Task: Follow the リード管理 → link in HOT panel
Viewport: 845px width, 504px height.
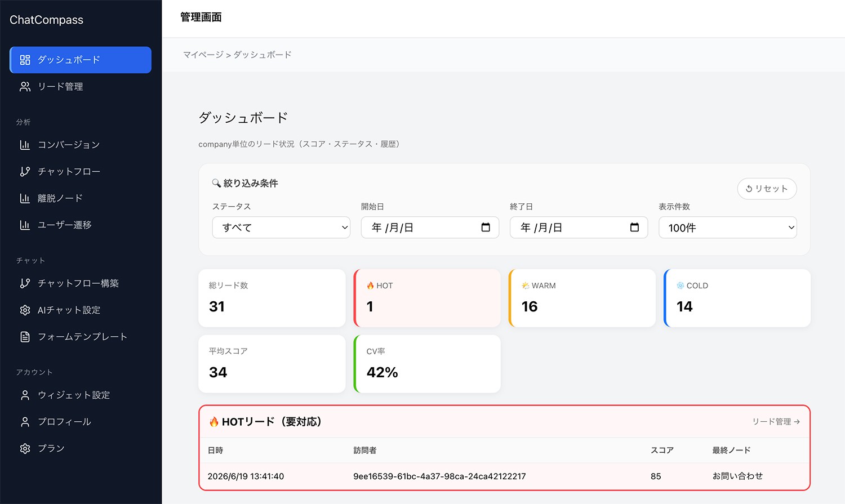Action: pos(776,422)
